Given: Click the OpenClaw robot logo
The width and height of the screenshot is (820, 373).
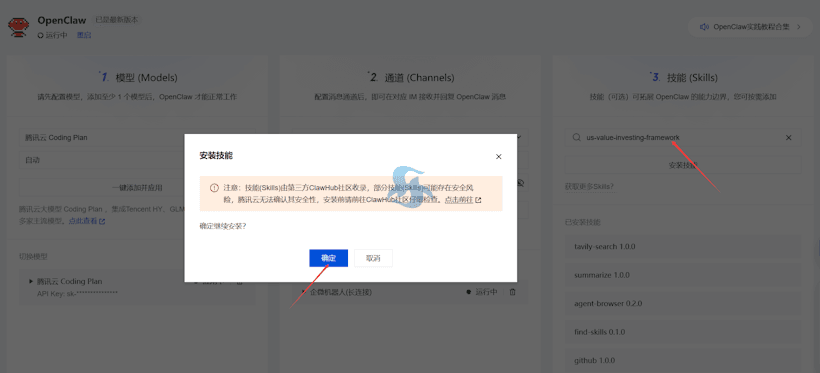Looking at the screenshot, I should tap(18, 27).
